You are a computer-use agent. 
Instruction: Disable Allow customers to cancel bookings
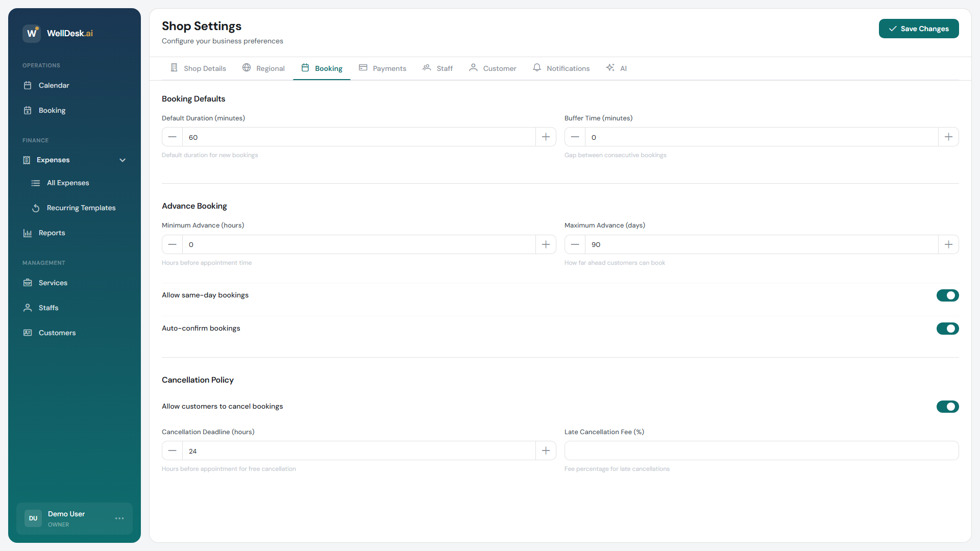tap(947, 407)
